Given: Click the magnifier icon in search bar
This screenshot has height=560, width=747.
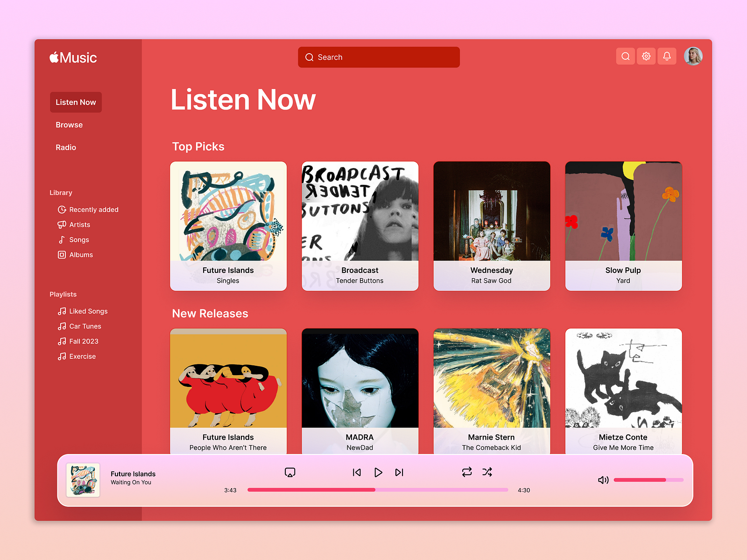Looking at the screenshot, I should (x=309, y=57).
